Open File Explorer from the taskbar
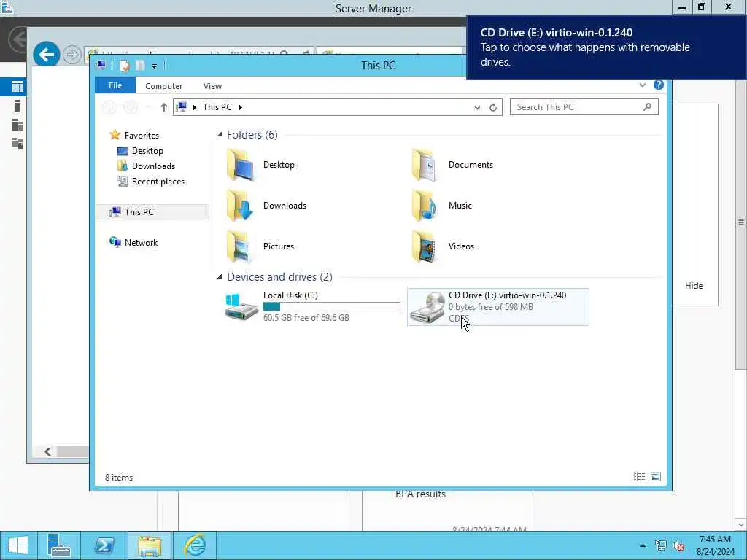The image size is (747, 560). [x=149, y=545]
